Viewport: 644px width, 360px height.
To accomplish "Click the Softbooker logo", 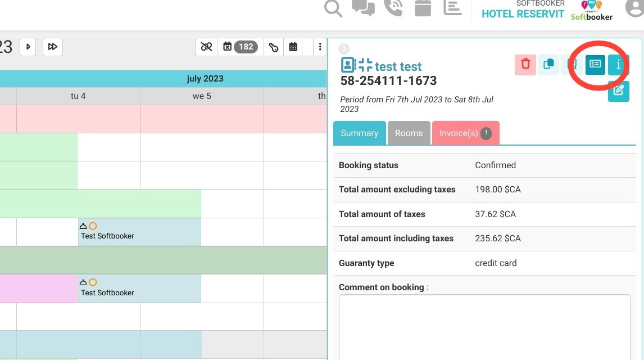I will [x=591, y=11].
